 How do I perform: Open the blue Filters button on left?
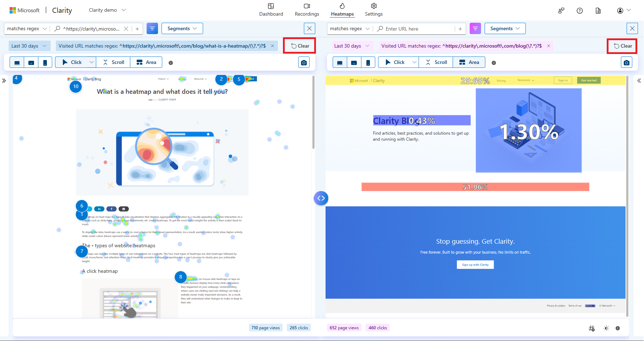pos(152,28)
